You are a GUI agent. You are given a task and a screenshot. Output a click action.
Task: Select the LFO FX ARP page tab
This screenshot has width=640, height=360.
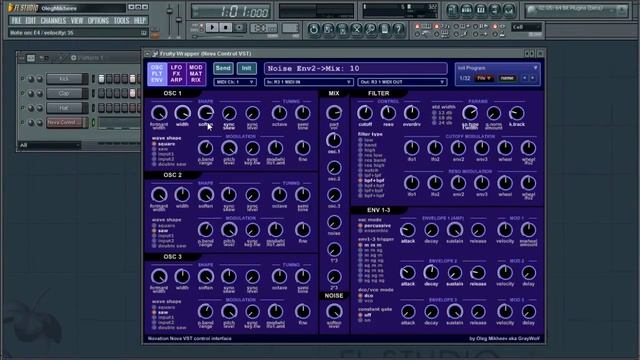176,74
